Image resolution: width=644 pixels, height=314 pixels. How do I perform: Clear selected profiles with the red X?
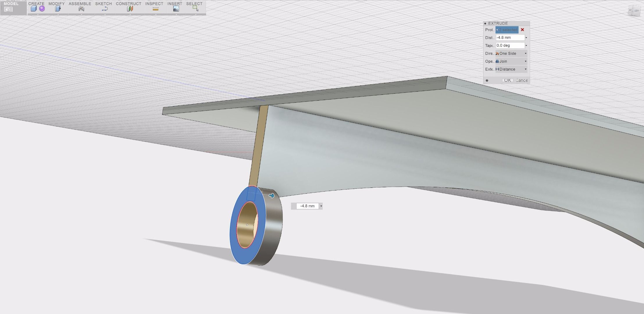[522, 30]
